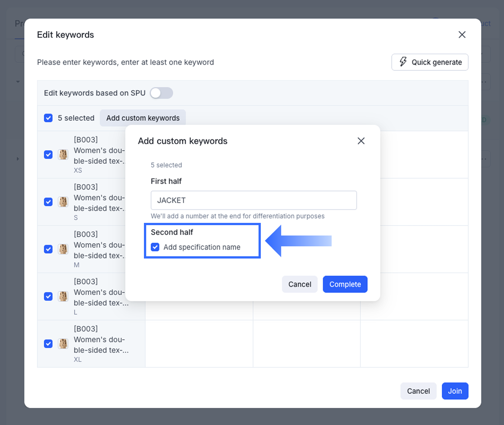Open the Add custom keywords button
504x425 pixels.
143,118
